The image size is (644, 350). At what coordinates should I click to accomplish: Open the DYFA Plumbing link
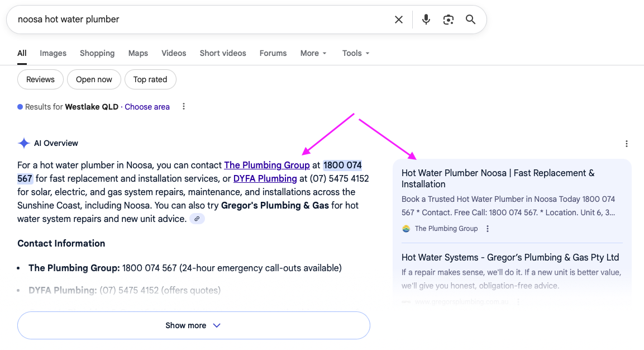(265, 178)
